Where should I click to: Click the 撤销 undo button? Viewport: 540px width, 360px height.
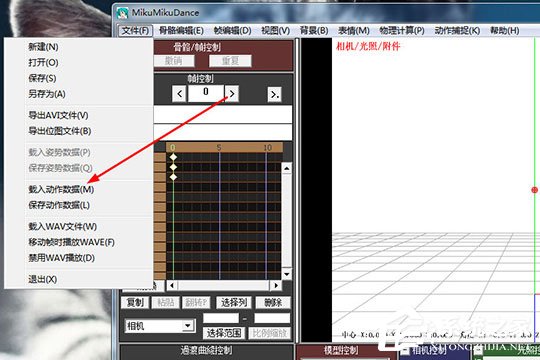click(174, 61)
